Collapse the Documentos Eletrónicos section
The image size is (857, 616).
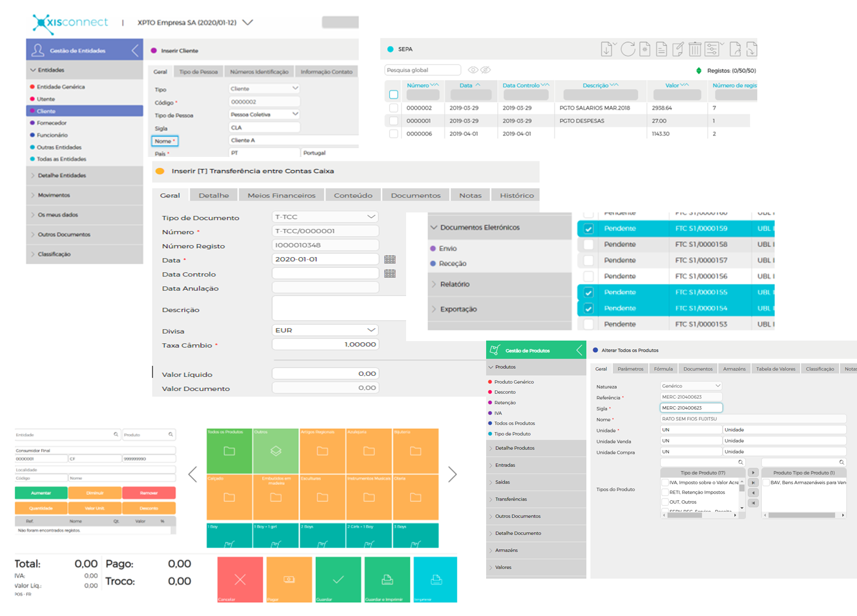(499, 227)
